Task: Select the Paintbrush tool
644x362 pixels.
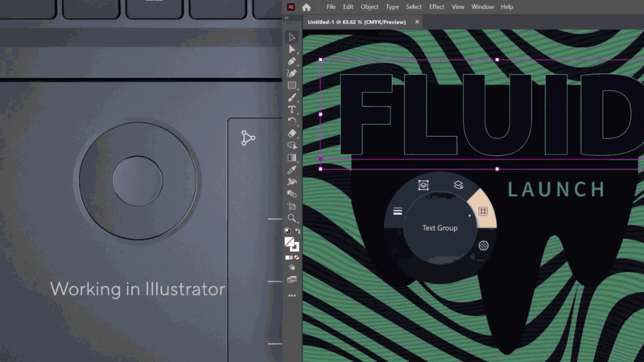Action: (x=291, y=97)
